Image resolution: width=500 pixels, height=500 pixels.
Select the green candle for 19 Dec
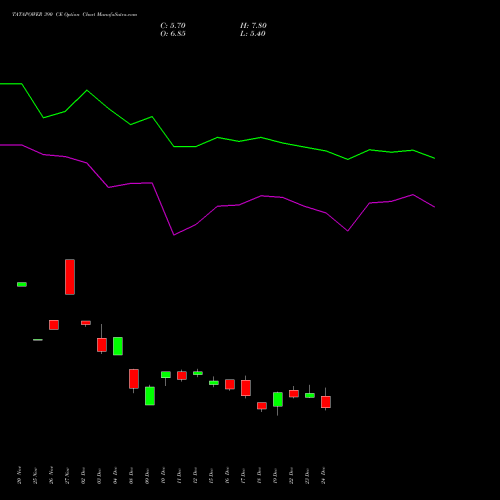tap(278, 399)
